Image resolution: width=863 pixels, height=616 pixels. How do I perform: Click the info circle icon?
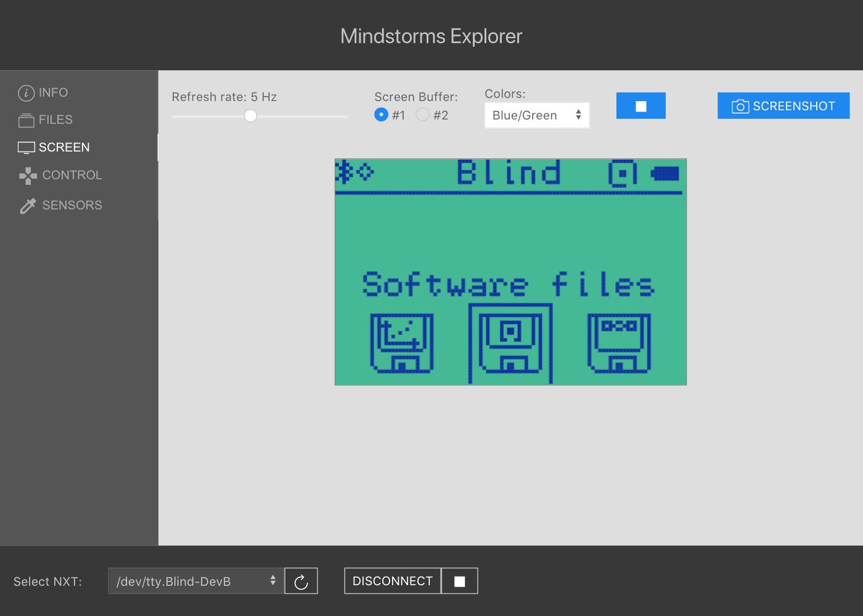(27, 93)
